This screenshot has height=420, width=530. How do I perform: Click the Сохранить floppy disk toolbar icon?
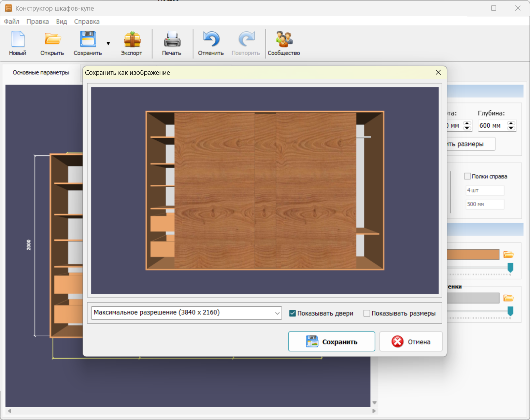[88, 39]
